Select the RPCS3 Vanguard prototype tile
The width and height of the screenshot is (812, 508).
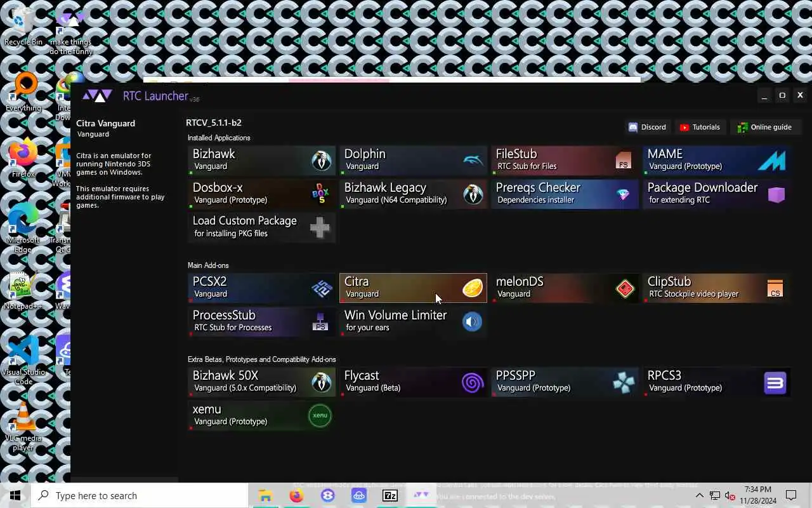click(716, 382)
